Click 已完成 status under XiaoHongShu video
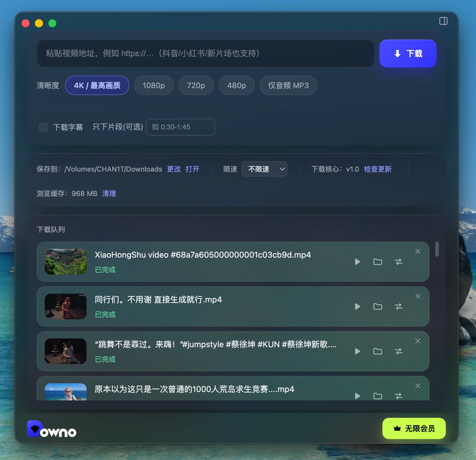The image size is (476, 460). pyautogui.click(x=105, y=270)
